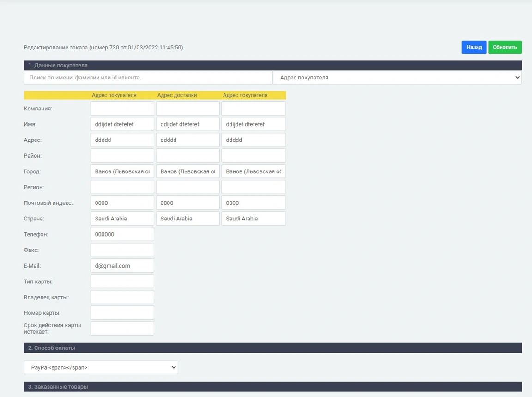Click the customer search field
Screen dimensions: 532x397
click(x=148, y=78)
